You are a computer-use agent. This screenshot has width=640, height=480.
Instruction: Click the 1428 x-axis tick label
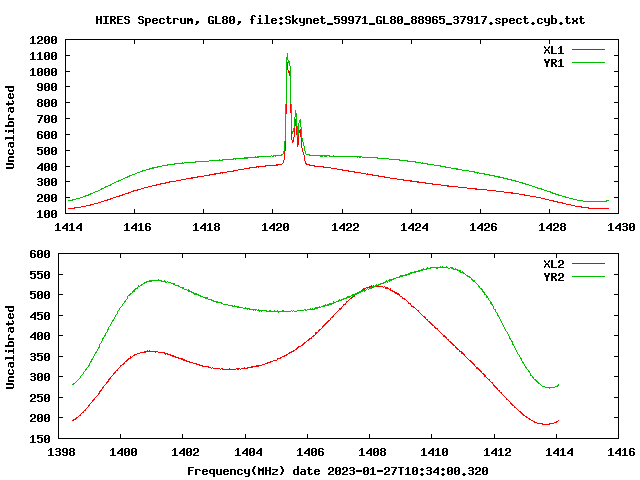pyautogui.click(x=552, y=227)
